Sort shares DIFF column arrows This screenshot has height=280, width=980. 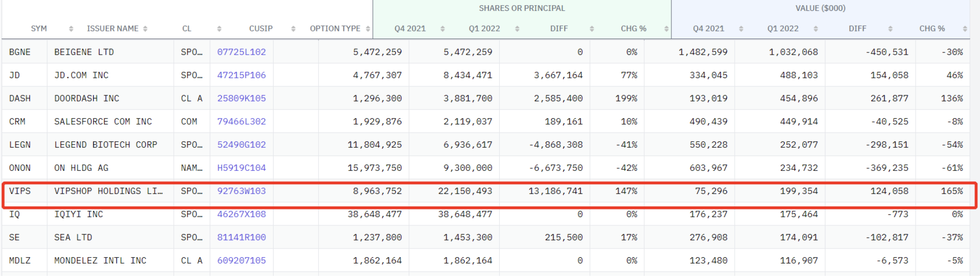click(592, 29)
